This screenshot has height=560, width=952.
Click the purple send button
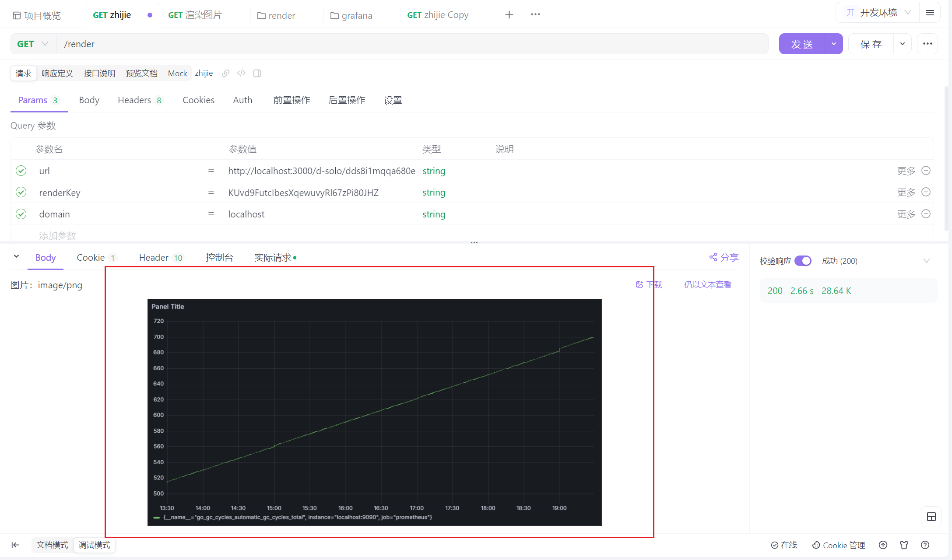[802, 44]
